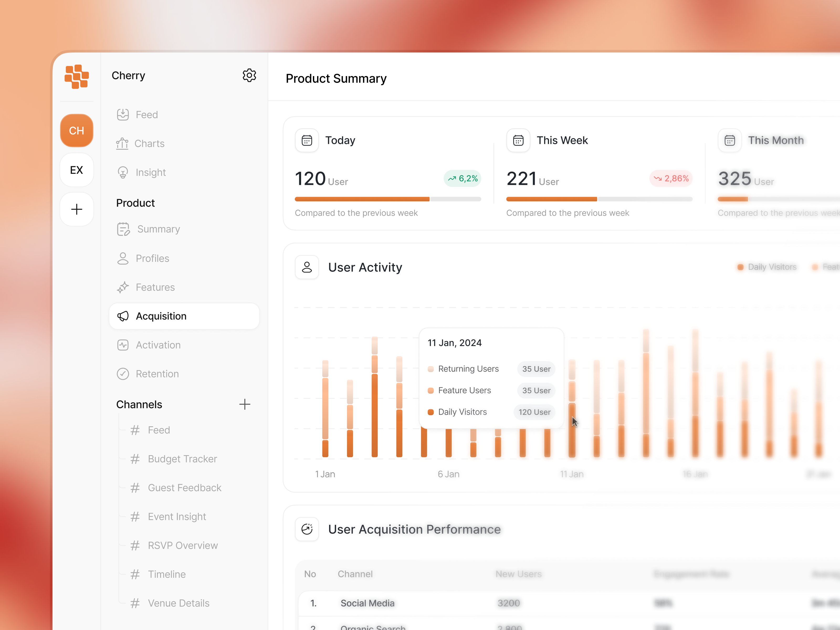The image size is (840, 630).
Task: Click the Insight lightbulb icon
Action: [123, 172]
